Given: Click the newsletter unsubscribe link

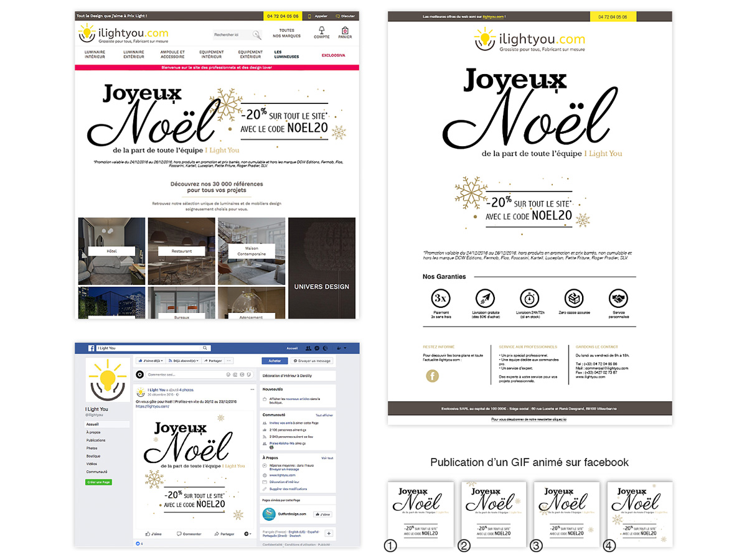Looking at the screenshot, I should [529, 419].
